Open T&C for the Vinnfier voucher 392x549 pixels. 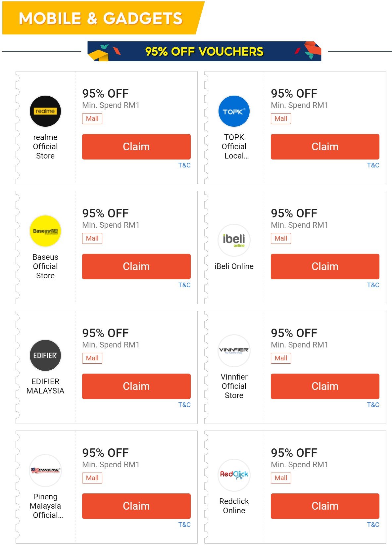click(x=373, y=404)
